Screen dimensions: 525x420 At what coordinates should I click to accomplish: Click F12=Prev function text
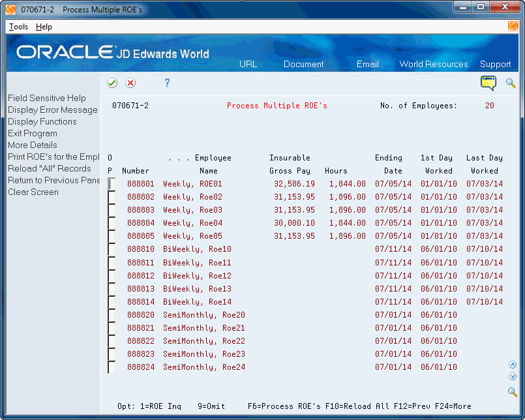412,406
